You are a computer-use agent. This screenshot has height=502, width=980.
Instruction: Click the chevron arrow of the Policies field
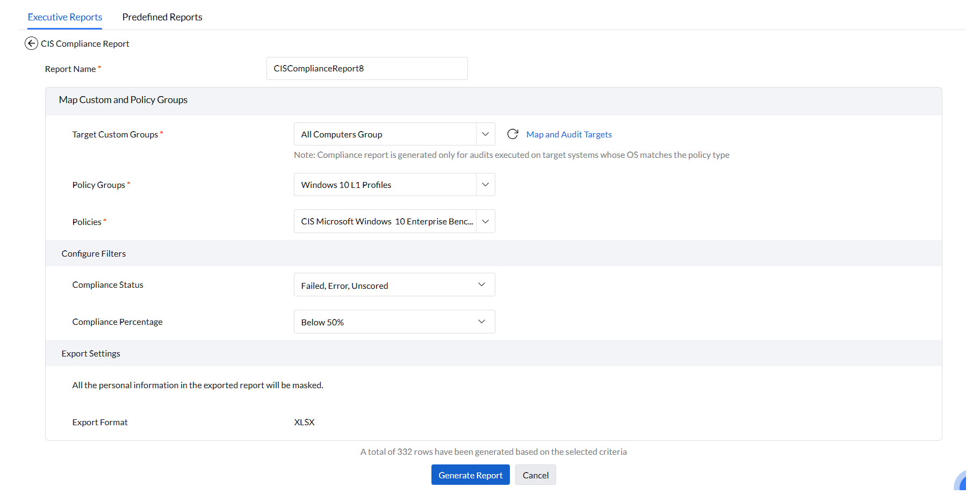click(485, 221)
